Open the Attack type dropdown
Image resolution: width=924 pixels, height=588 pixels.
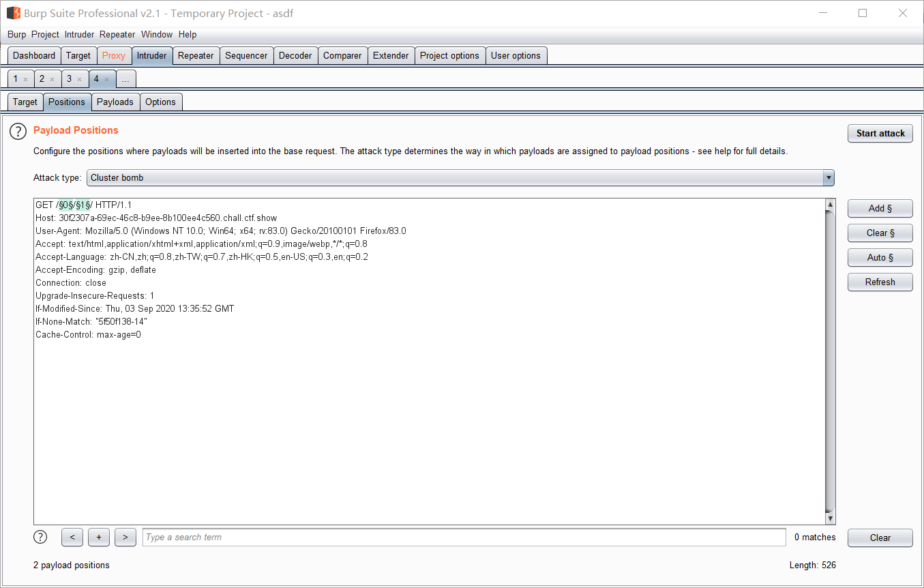460,178
